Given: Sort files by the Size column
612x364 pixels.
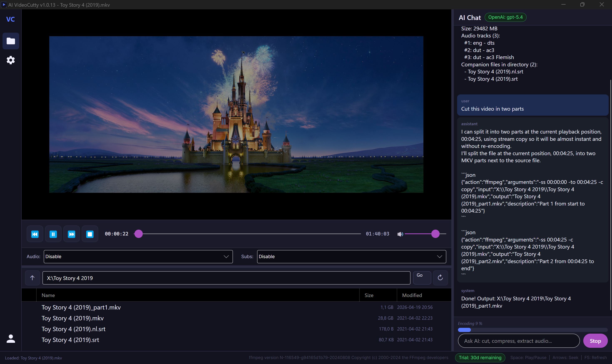Looking at the screenshot, I should coord(369,295).
